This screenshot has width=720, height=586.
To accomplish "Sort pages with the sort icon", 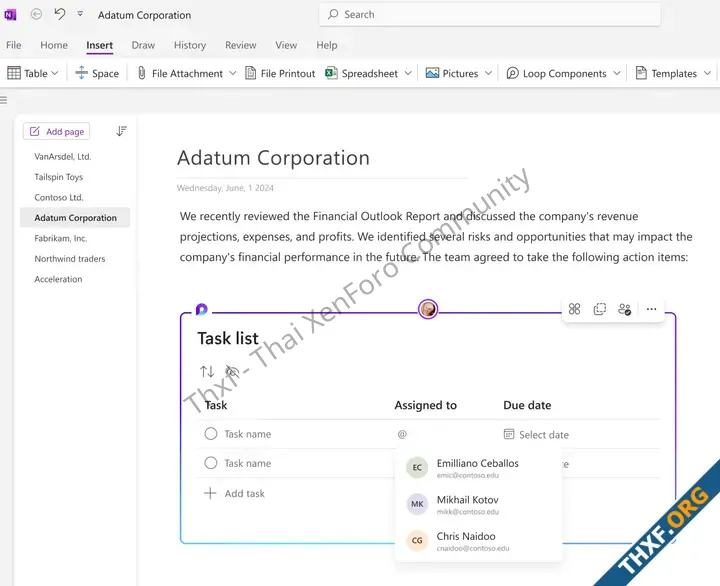I will click(x=121, y=131).
